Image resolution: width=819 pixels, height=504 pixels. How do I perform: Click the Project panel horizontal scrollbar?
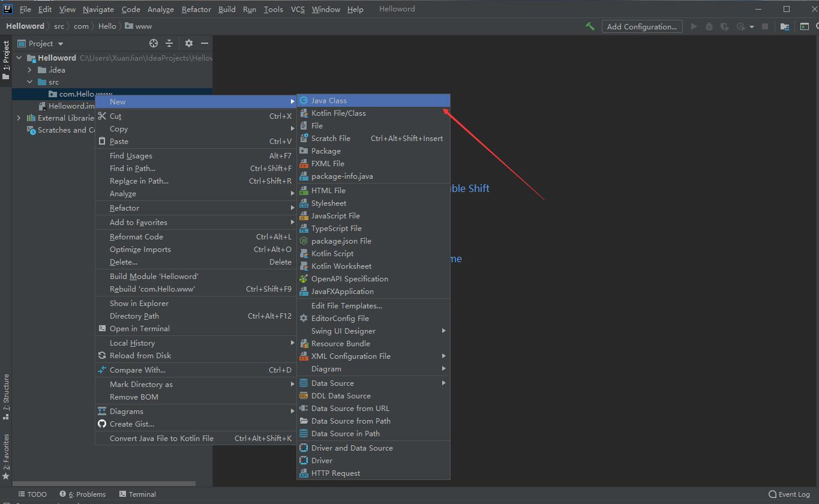click(104, 483)
